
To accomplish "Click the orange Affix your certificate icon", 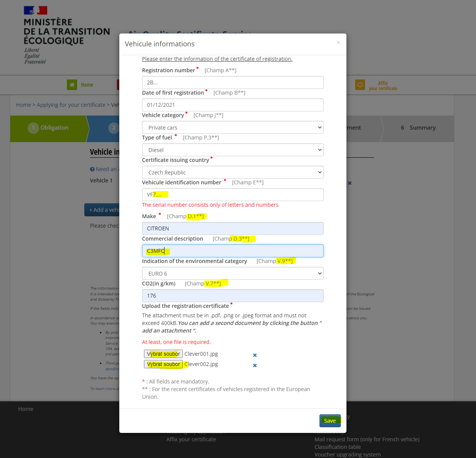I will [360, 85].
